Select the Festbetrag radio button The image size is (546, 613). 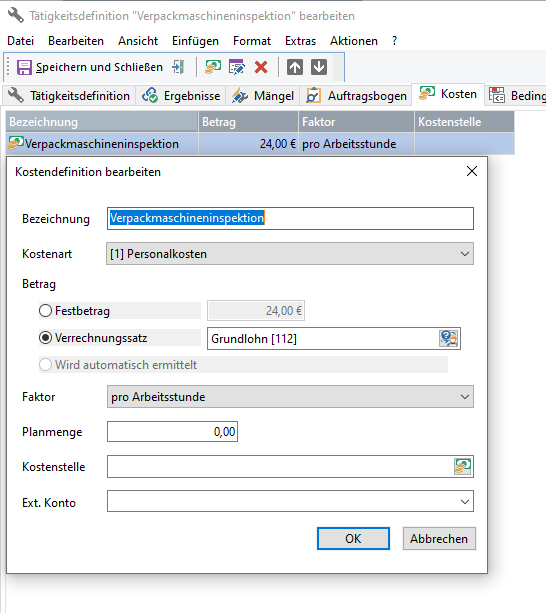coord(45,311)
